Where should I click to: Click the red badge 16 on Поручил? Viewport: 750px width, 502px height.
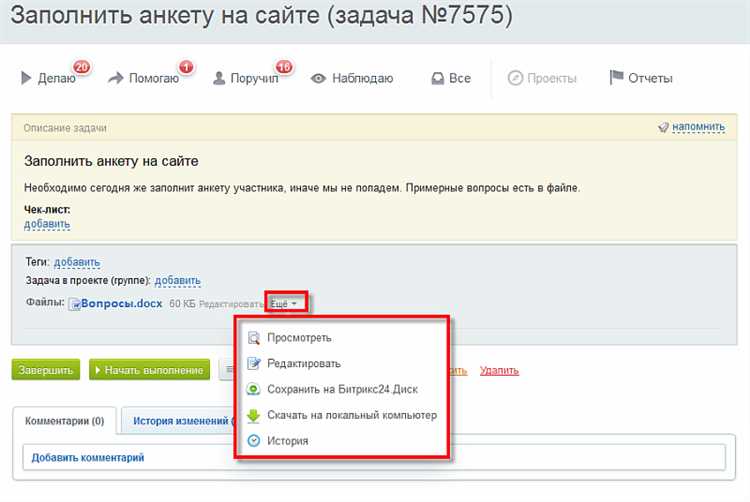point(284,67)
